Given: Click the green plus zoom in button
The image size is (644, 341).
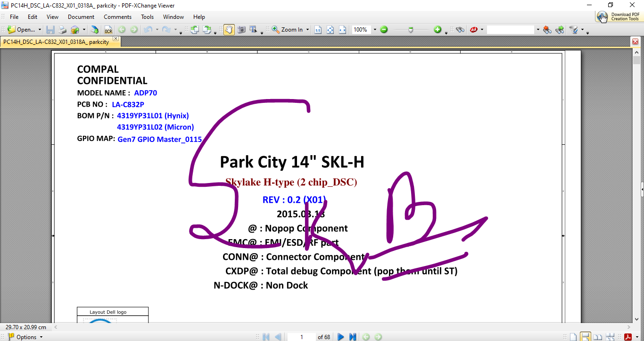Looking at the screenshot, I should click(438, 30).
